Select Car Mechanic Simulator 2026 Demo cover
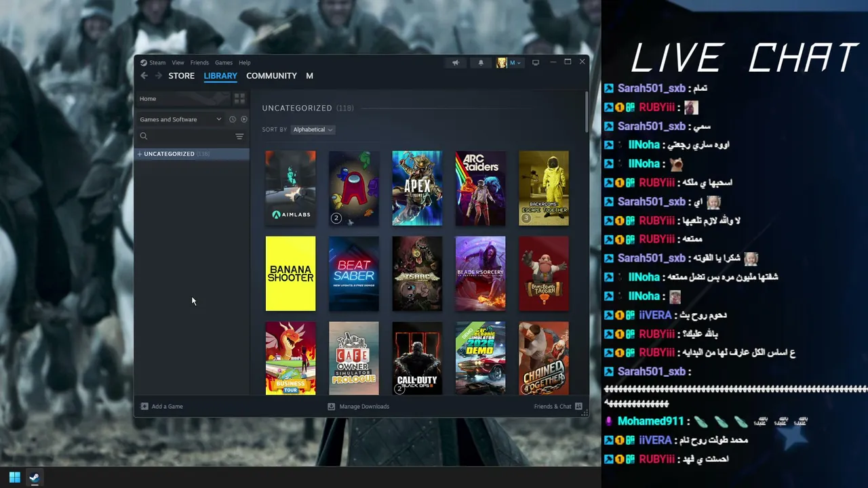The width and height of the screenshot is (868, 488). 481,358
